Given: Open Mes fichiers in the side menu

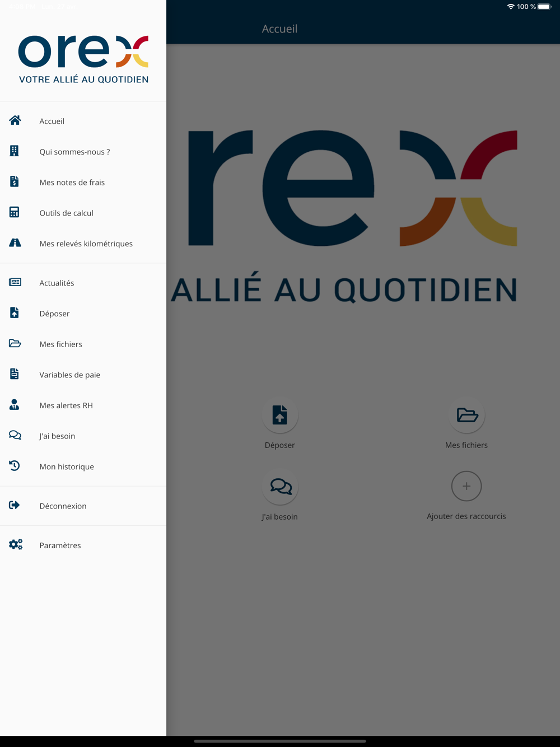Looking at the screenshot, I should point(83,344).
